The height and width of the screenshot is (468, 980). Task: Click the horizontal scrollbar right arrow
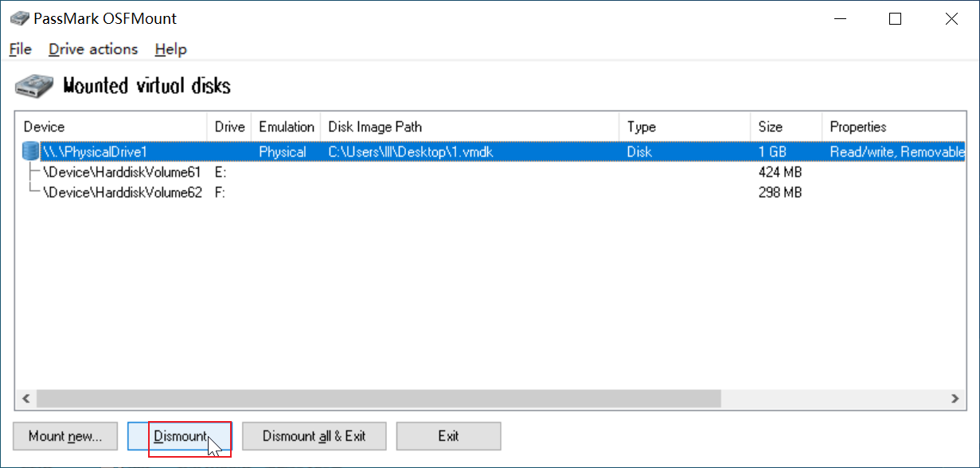pos(955,398)
